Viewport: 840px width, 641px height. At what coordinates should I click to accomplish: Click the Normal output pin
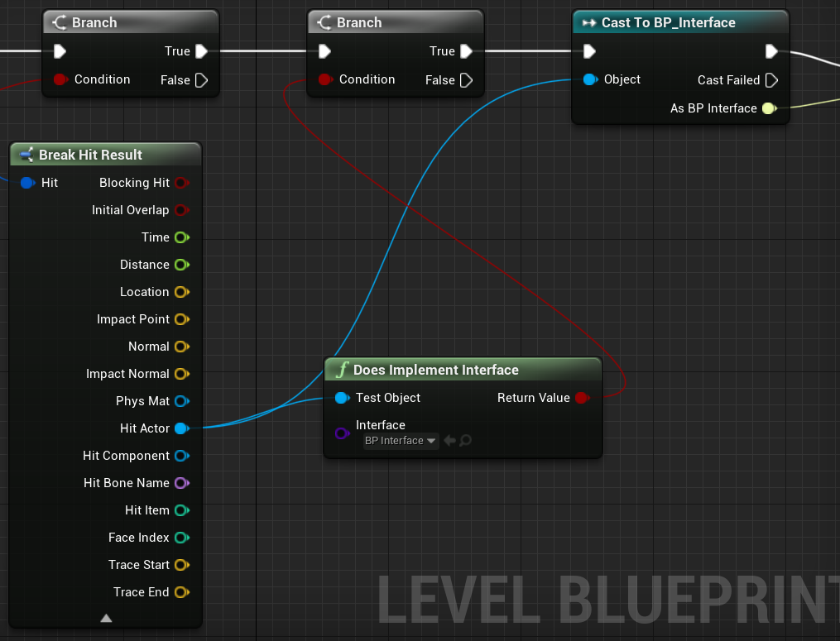point(182,347)
